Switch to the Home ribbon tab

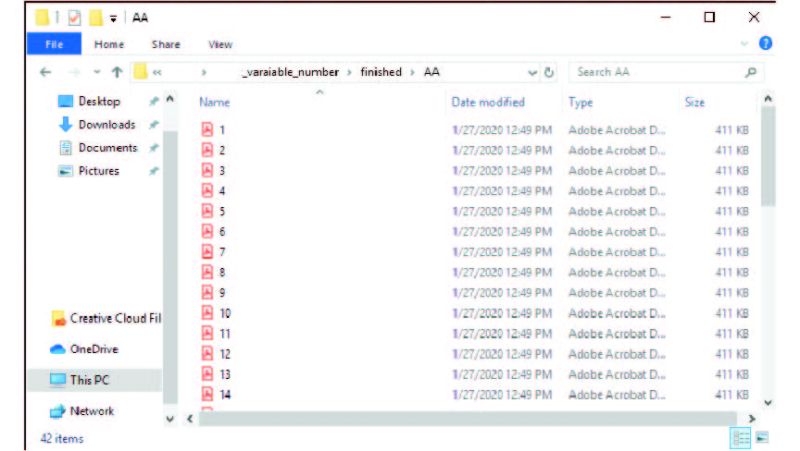[x=109, y=44]
